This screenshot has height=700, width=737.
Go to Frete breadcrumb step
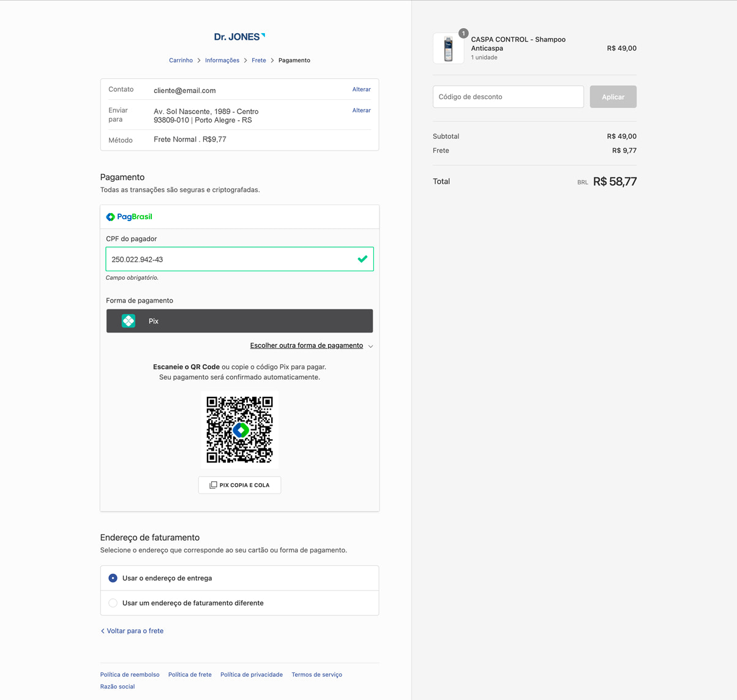click(x=259, y=60)
